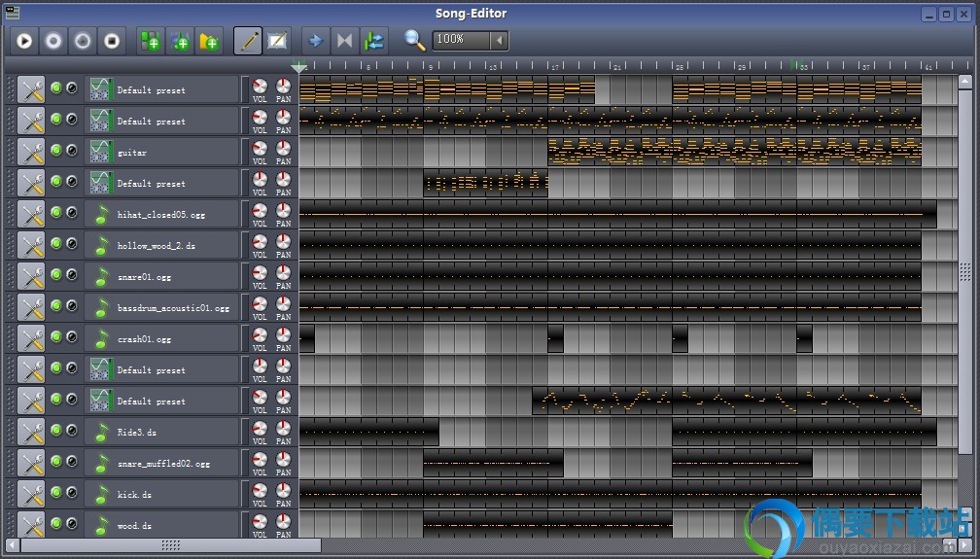The width and height of the screenshot is (980, 559).
Task: Open track tools for guitar track
Action: (x=31, y=152)
